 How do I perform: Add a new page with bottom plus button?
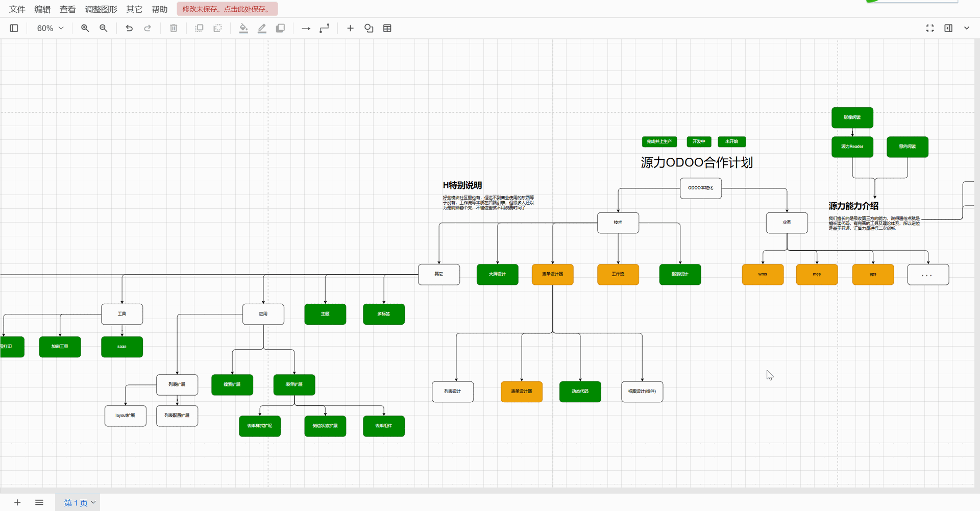(x=17, y=503)
